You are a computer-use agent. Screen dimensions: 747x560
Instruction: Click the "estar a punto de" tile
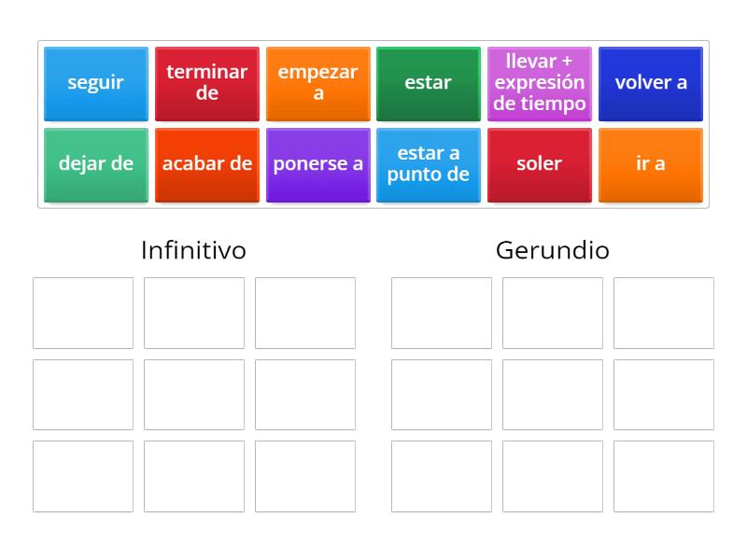point(429,164)
